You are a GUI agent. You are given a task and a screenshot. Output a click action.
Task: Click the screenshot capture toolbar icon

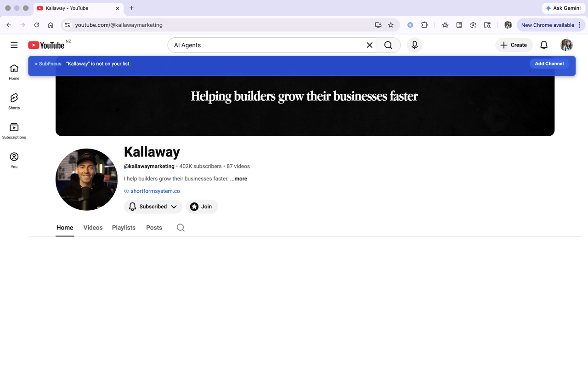tap(473, 25)
